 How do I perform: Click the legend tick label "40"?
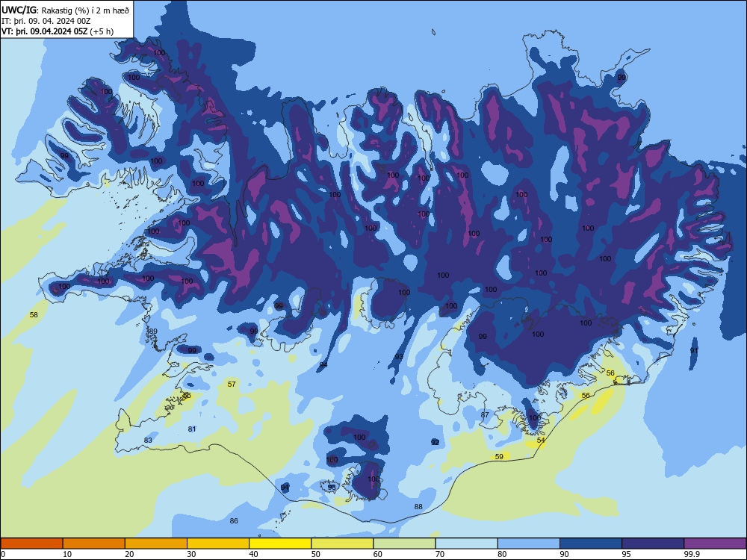[253, 554]
